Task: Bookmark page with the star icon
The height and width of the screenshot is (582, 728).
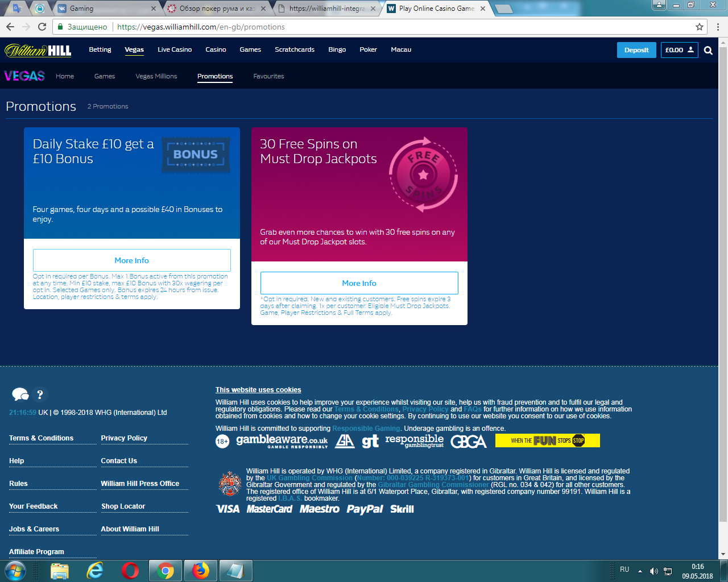Action: point(700,27)
